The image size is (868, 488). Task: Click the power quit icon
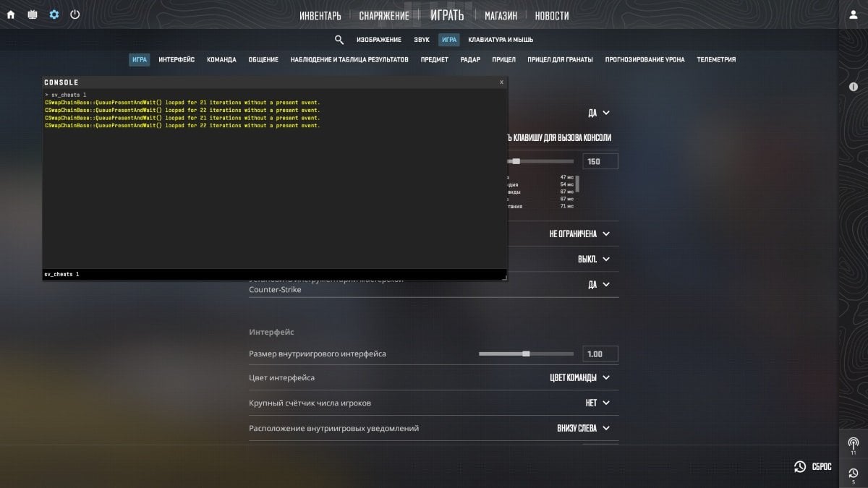(75, 14)
